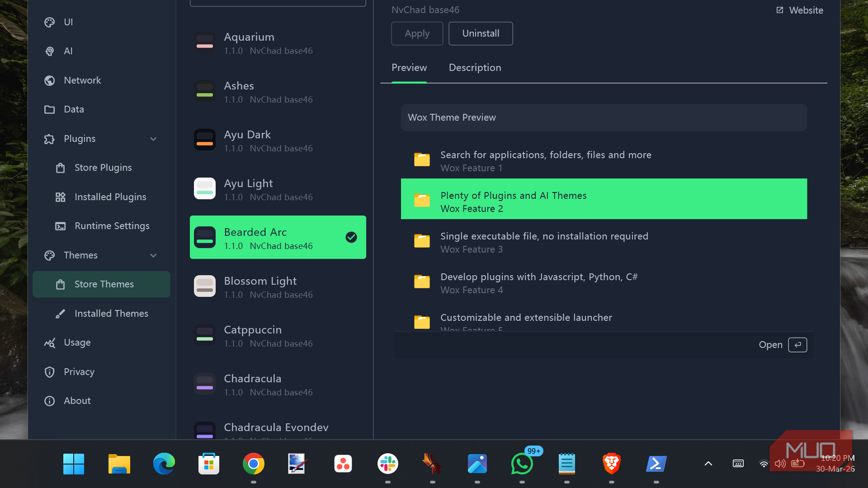
Task: Select Store Themes in sidebar
Action: [x=101, y=284]
